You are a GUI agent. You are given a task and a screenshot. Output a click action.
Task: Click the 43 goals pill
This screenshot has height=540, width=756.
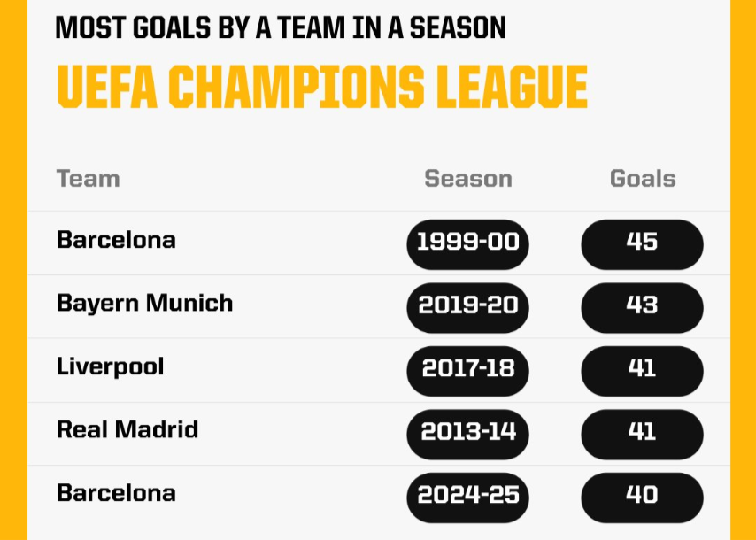(x=642, y=307)
